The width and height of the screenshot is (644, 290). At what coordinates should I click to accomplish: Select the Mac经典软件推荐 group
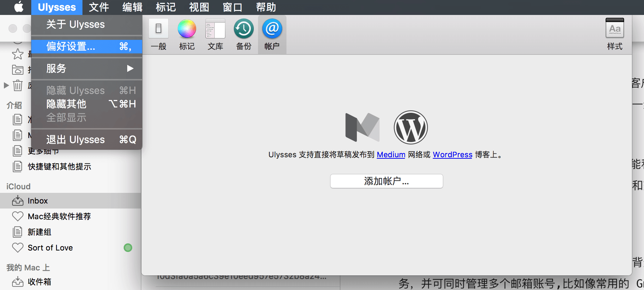(71, 216)
